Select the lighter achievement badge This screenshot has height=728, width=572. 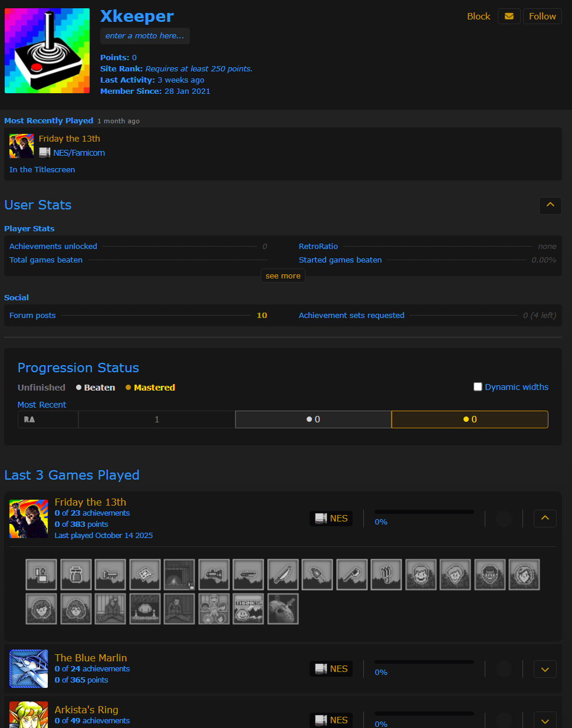click(x=41, y=575)
